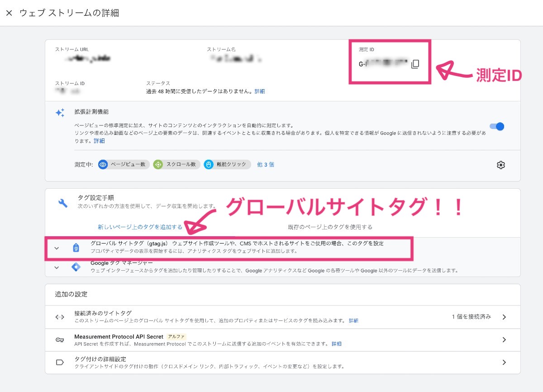The height and width of the screenshot is (392, 543).
Task: Click the Google Tag Manager diamond icon
Action: 76,267
